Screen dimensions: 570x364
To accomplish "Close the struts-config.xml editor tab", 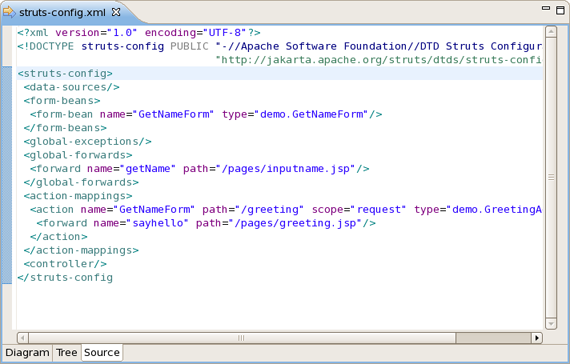I will 116,12.
